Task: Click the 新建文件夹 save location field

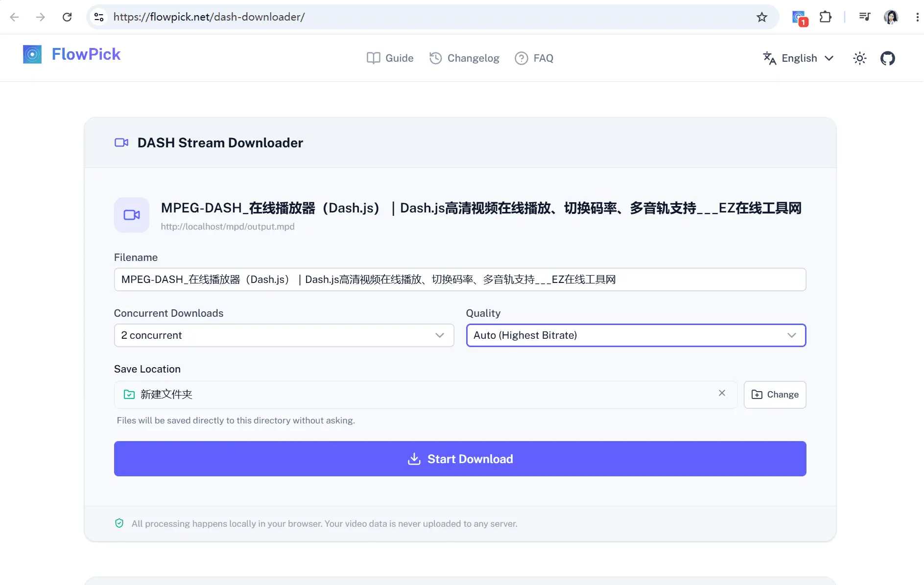Action: (x=426, y=395)
